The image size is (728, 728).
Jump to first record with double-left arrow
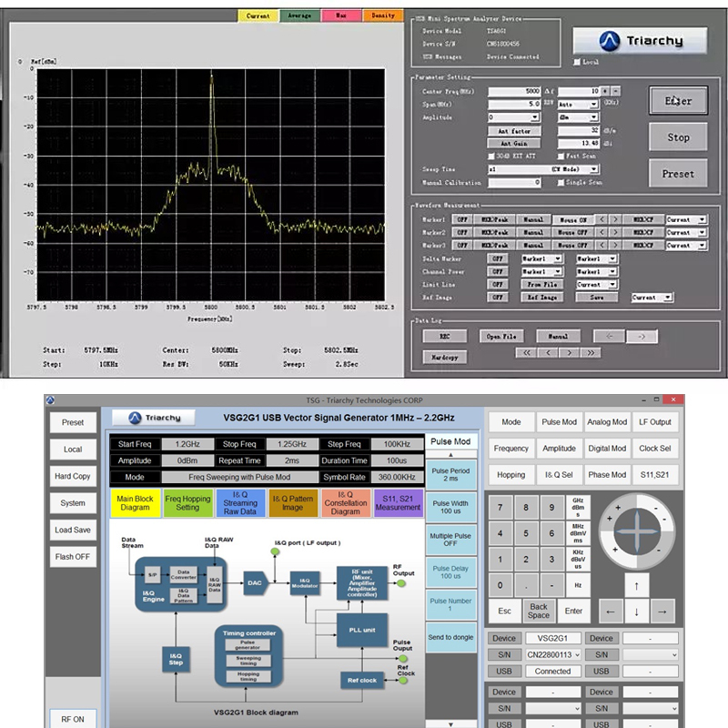(x=527, y=353)
